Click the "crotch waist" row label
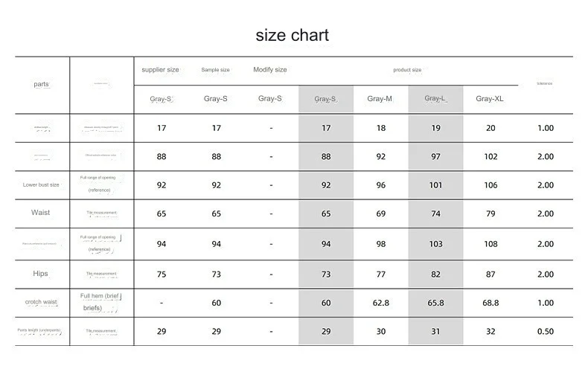The height and width of the screenshot is (366, 588). [41, 302]
